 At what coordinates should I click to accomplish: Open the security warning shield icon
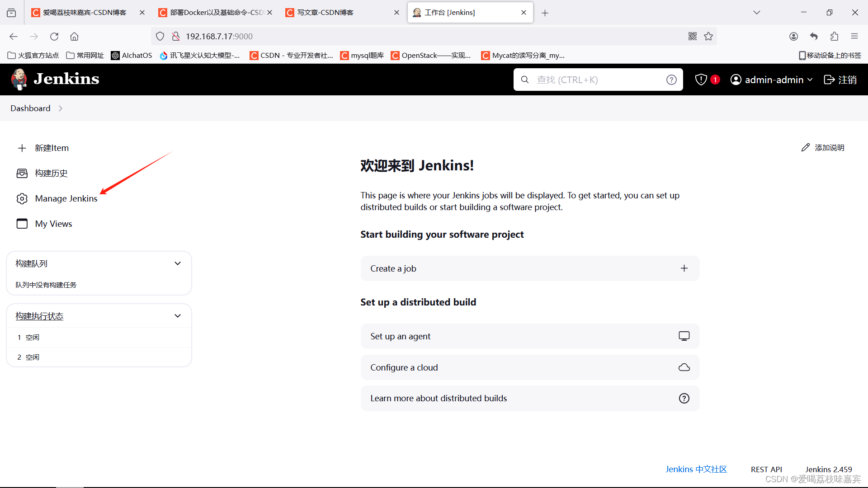[701, 80]
